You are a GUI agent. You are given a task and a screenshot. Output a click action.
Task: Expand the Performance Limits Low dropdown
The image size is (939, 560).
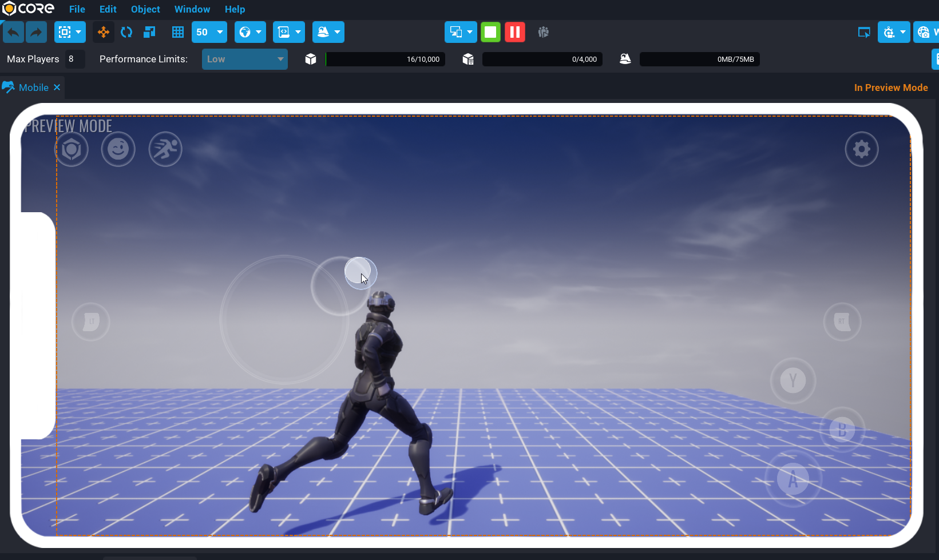click(244, 59)
